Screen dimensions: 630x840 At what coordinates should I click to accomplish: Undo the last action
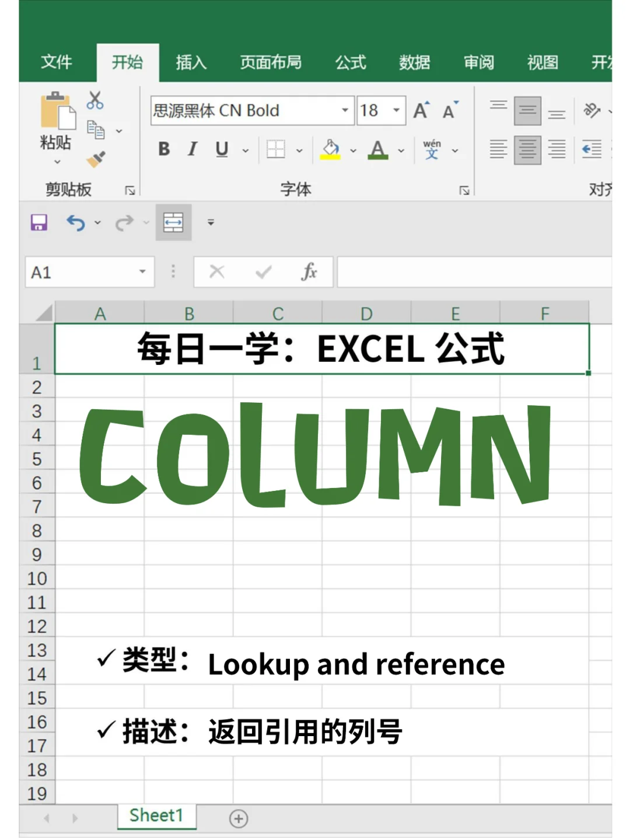76,222
